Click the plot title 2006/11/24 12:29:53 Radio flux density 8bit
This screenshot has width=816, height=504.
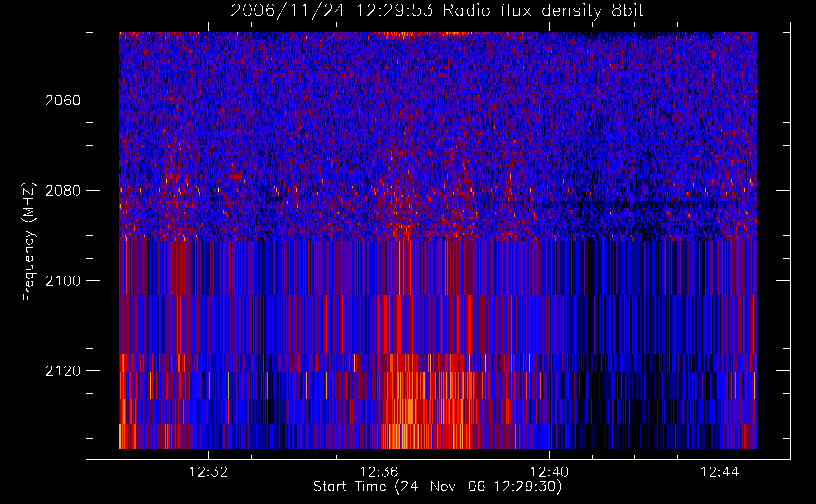point(438,11)
